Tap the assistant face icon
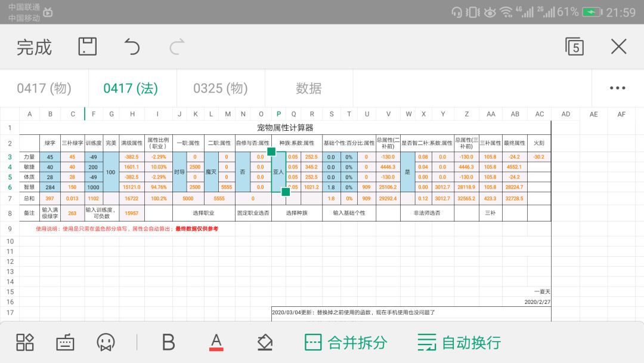Screen dimensions: 644x363 pyautogui.click(x=106, y=342)
